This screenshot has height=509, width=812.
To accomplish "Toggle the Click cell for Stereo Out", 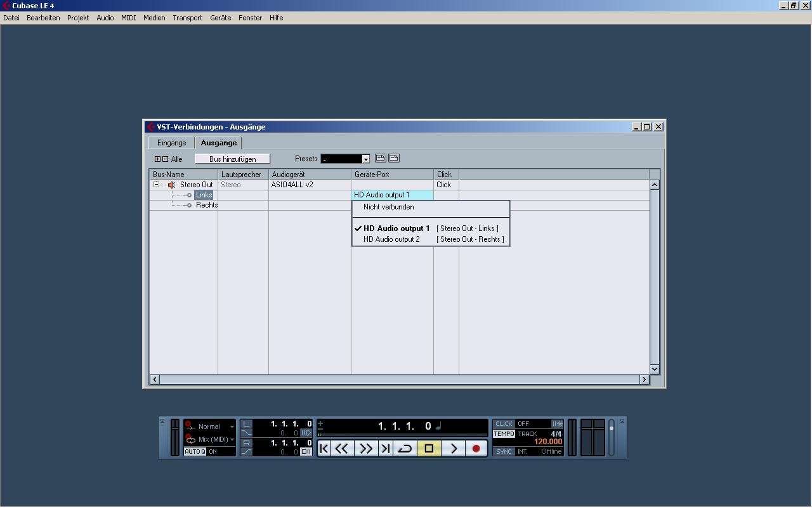I will tap(446, 185).
